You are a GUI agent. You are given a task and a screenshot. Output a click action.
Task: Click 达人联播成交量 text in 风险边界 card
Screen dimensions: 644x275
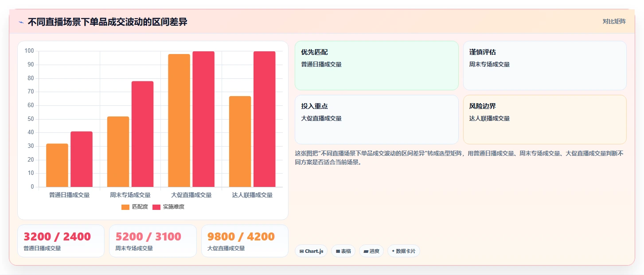[x=489, y=118]
